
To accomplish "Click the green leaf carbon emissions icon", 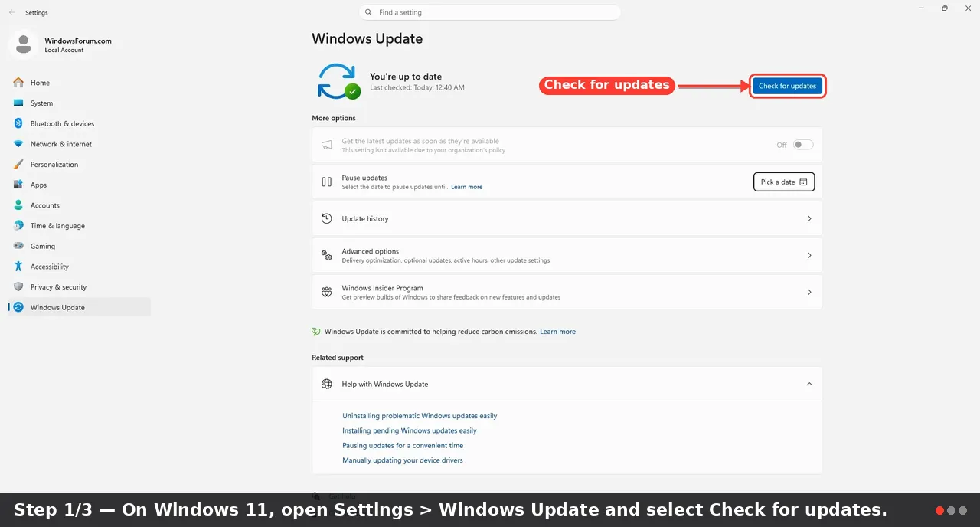I will click(x=316, y=332).
